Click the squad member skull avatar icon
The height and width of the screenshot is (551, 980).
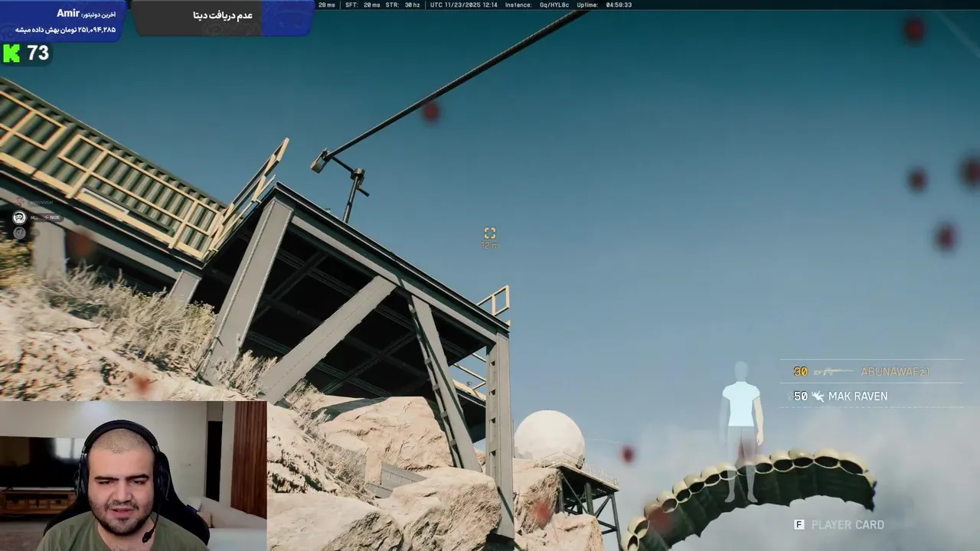tap(19, 218)
